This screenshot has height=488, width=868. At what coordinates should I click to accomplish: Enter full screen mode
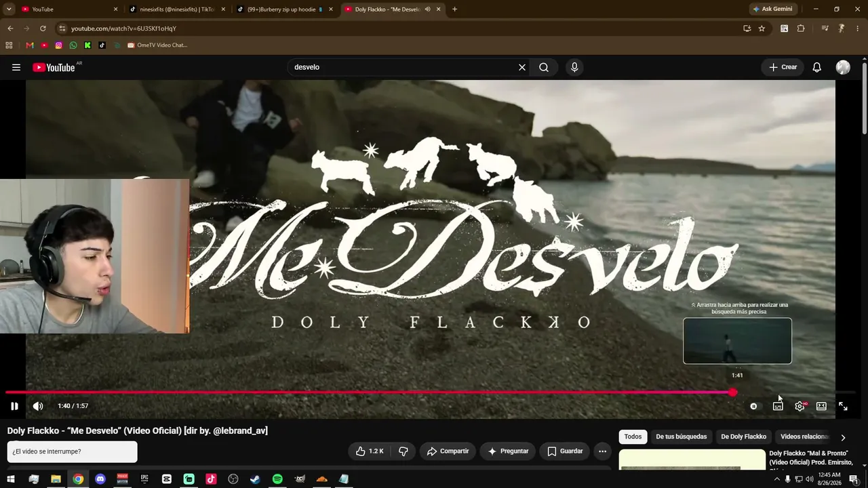(843, 406)
